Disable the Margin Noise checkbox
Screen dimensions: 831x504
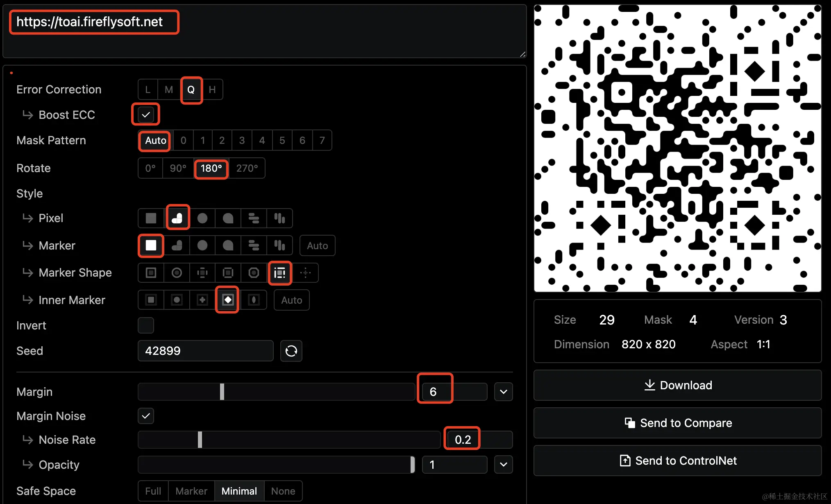pos(146,416)
